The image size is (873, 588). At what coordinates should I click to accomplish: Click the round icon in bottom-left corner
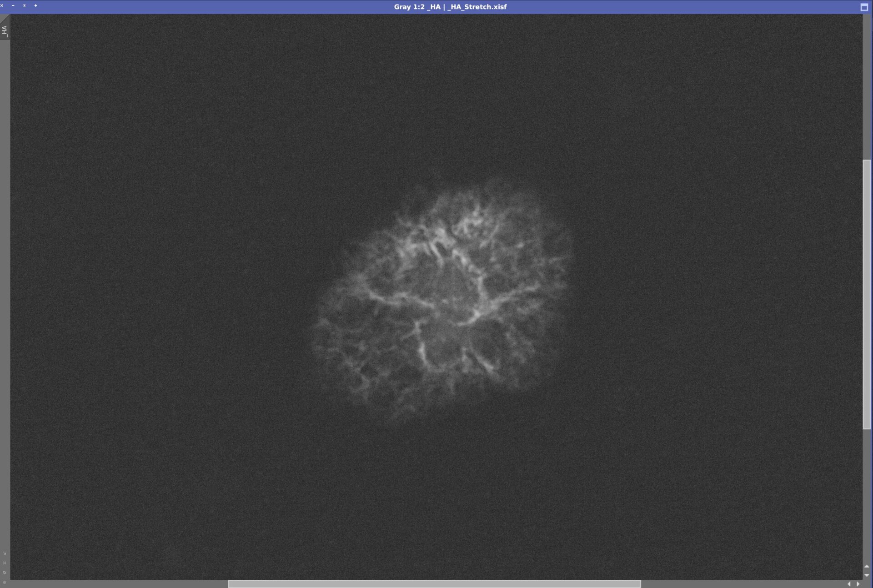pos(5,582)
